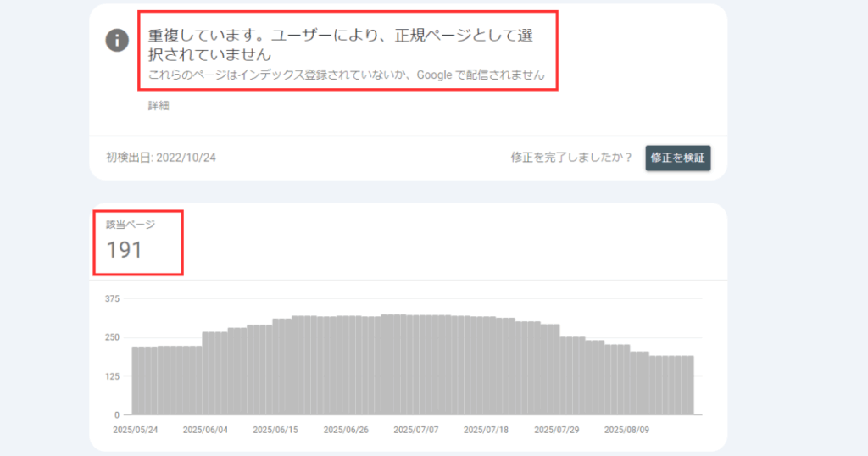Click the 修正を完了しましたか？ prompt text
The width and height of the screenshot is (868, 456).
pos(571,158)
